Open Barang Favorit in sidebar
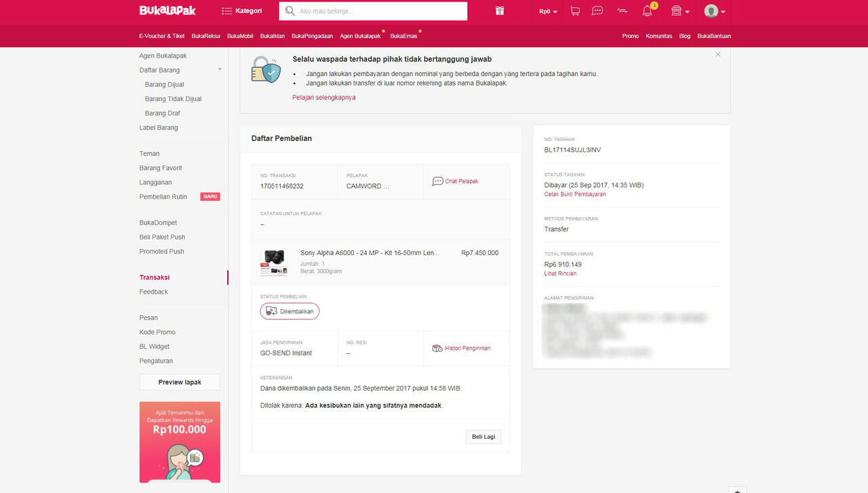The height and width of the screenshot is (493, 868). (161, 167)
